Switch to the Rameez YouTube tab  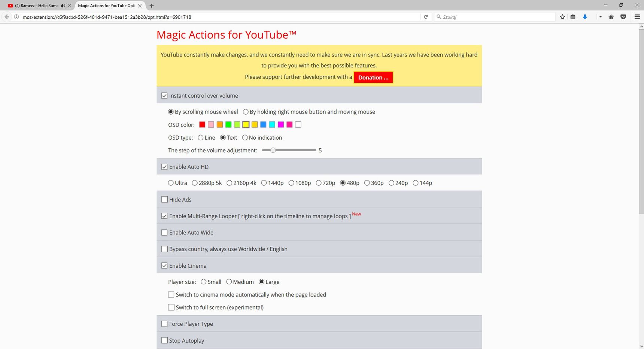(x=36, y=6)
